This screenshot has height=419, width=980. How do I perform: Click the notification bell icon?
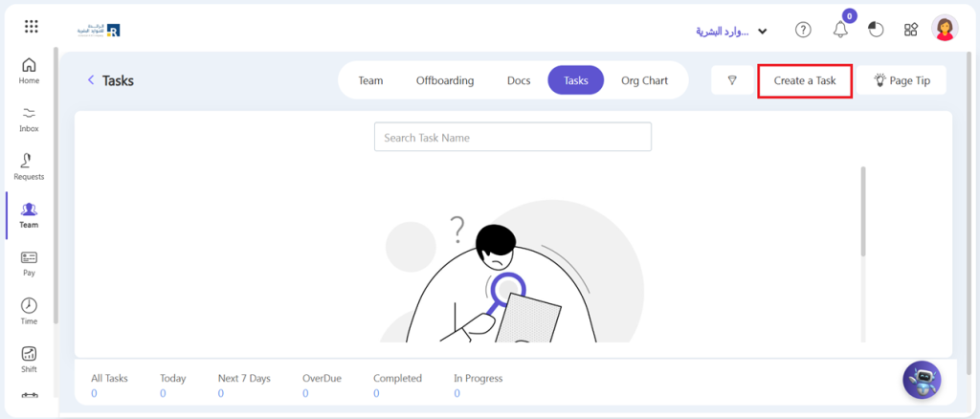[x=840, y=30]
